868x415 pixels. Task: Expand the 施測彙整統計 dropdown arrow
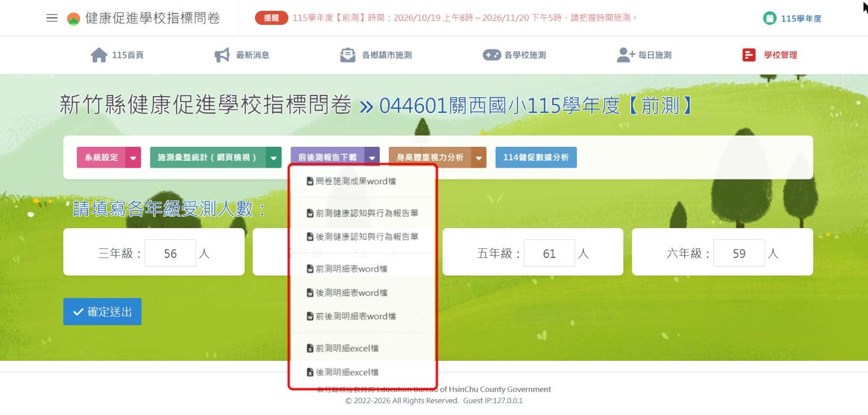274,158
